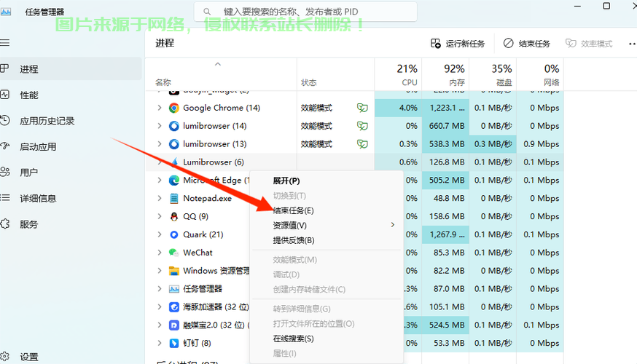Click the Task Manager app icon in title bar
Screen dimensions: 637x364
(x=6, y=12)
